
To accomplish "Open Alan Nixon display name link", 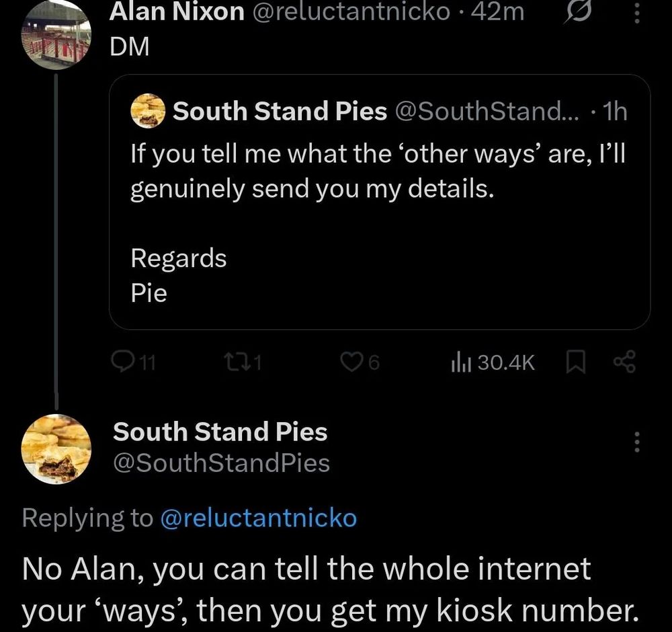I will pyautogui.click(x=177, y=11).
